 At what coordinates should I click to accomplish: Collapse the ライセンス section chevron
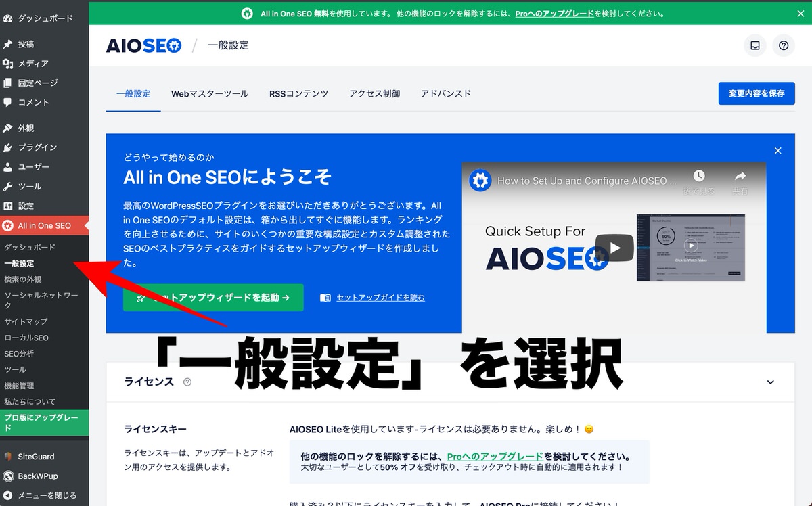click(x=770, y=382)
